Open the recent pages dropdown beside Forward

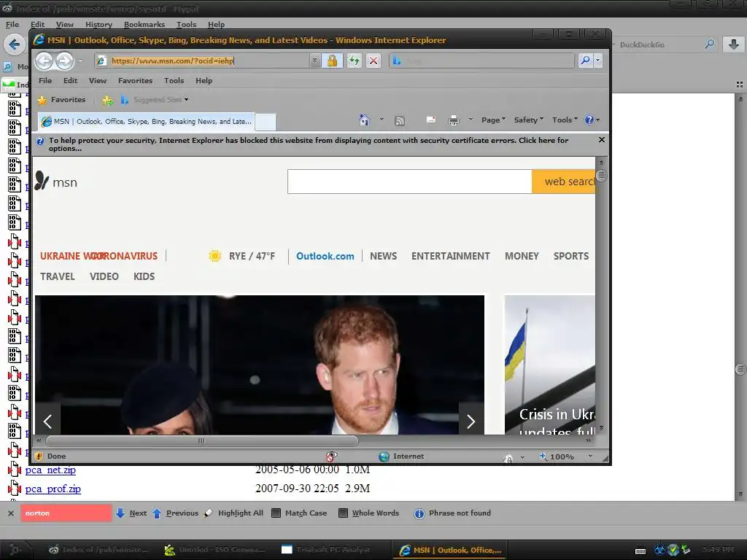click(80, 61)
